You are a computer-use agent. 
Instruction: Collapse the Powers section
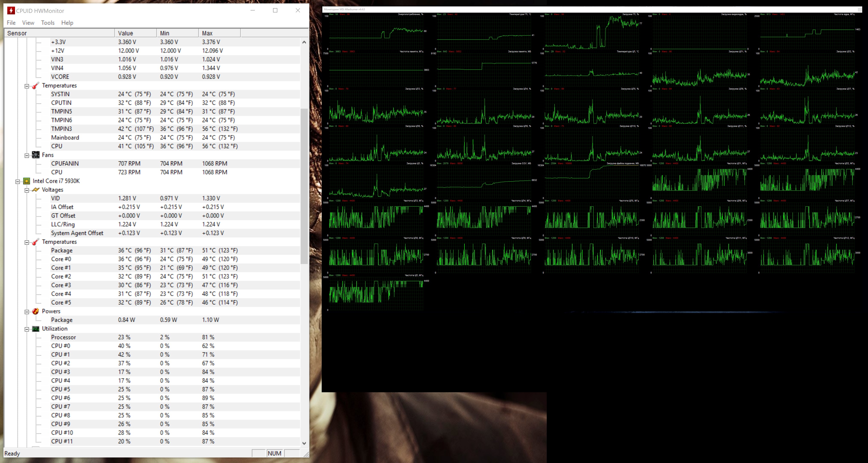pyautogui.click(x=27, y=312)
